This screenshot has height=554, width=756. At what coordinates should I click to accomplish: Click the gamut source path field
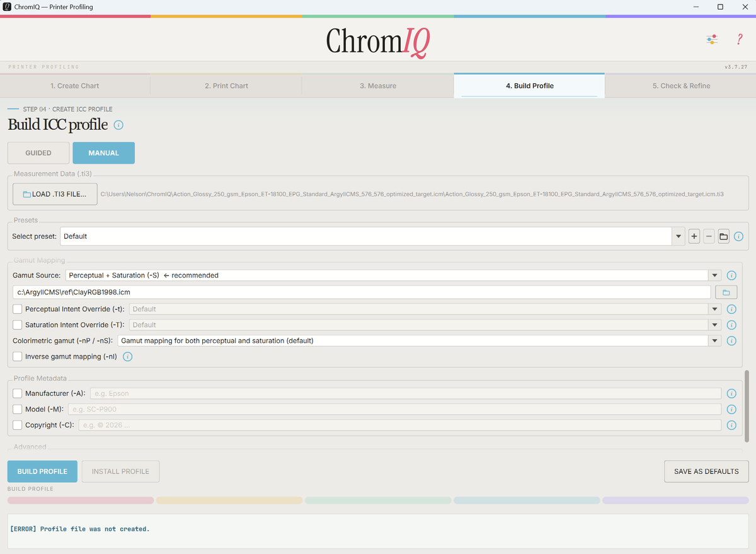362,292
